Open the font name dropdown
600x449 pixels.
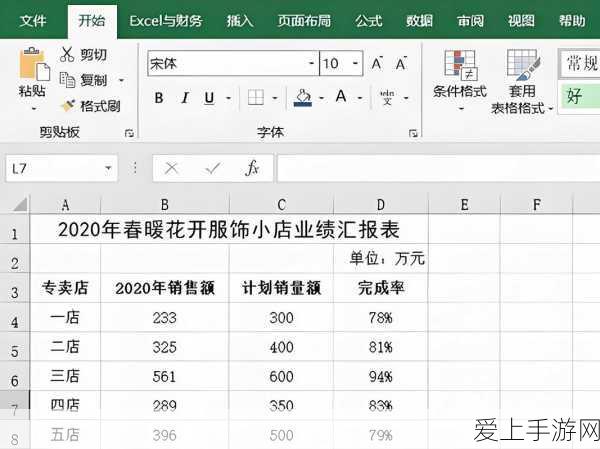click(x=312, y=64)
